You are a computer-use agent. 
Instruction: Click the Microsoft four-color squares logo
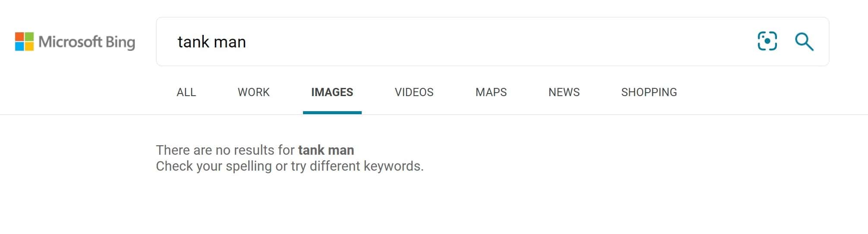click(24, 41)
